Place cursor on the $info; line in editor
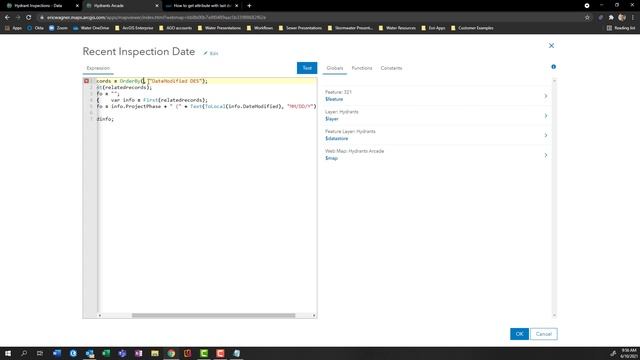640x360 pixels. (x=105, y=119)
